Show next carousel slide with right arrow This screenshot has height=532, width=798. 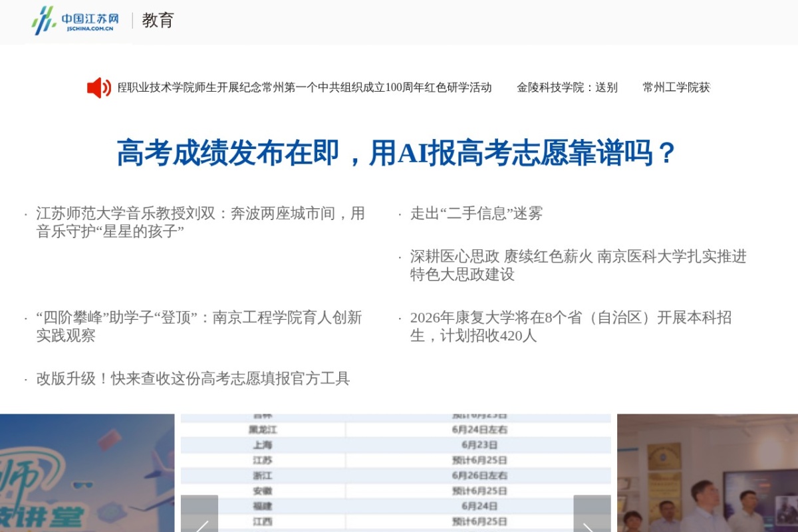592,513
